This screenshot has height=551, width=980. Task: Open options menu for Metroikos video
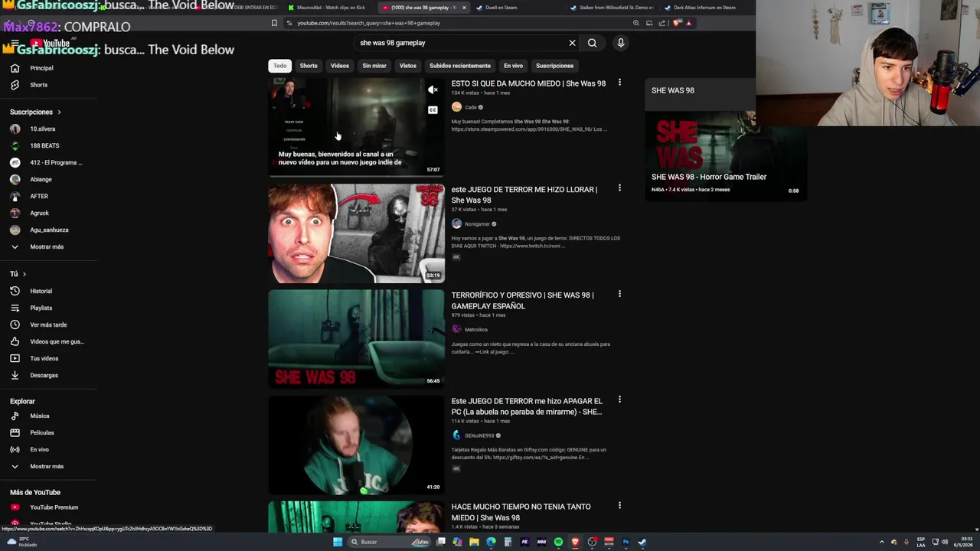click(x=619, y=294)
